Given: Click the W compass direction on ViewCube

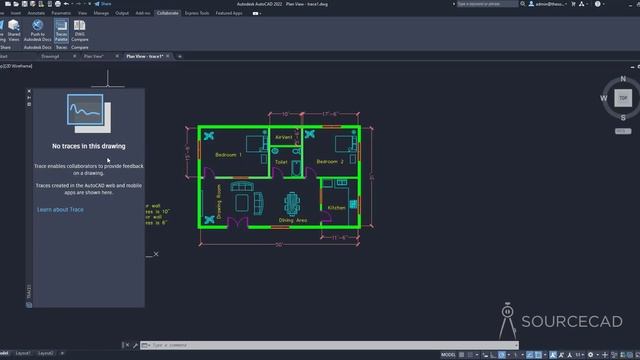Looking at the screenshot, I should [604, 98].
